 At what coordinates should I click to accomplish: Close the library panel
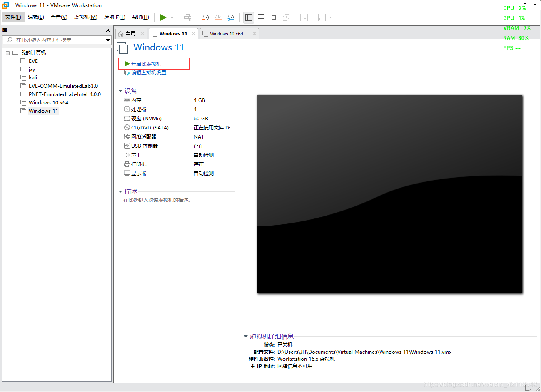(108, 30)
